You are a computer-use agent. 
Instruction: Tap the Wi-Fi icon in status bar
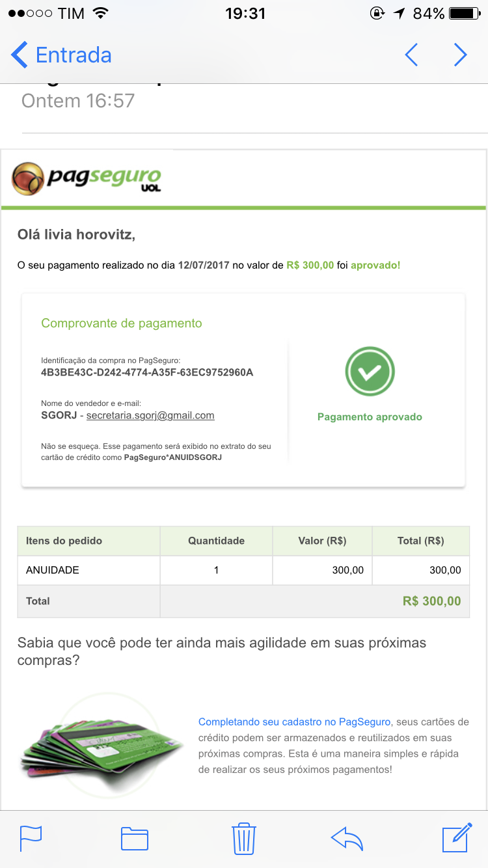point(100,14)
